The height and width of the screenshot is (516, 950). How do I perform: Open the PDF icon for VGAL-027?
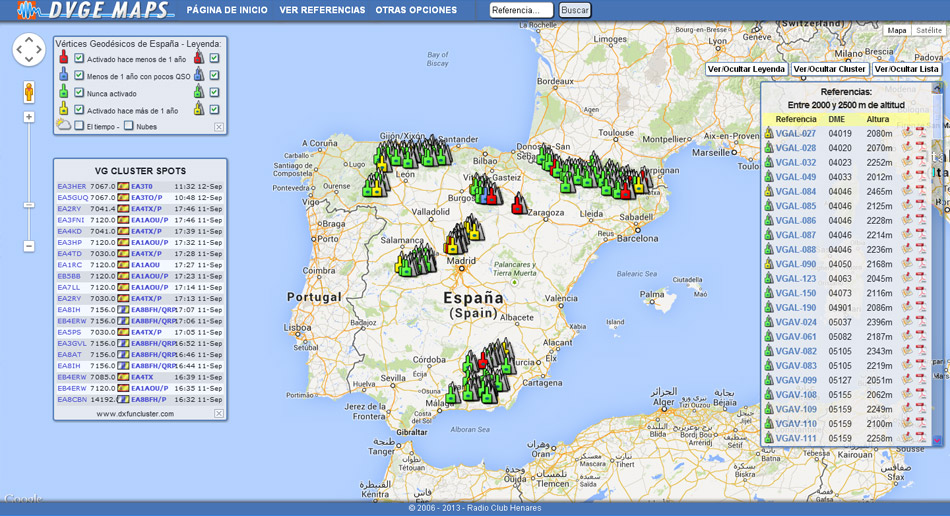pyautogui.click(x=921, y=133)
